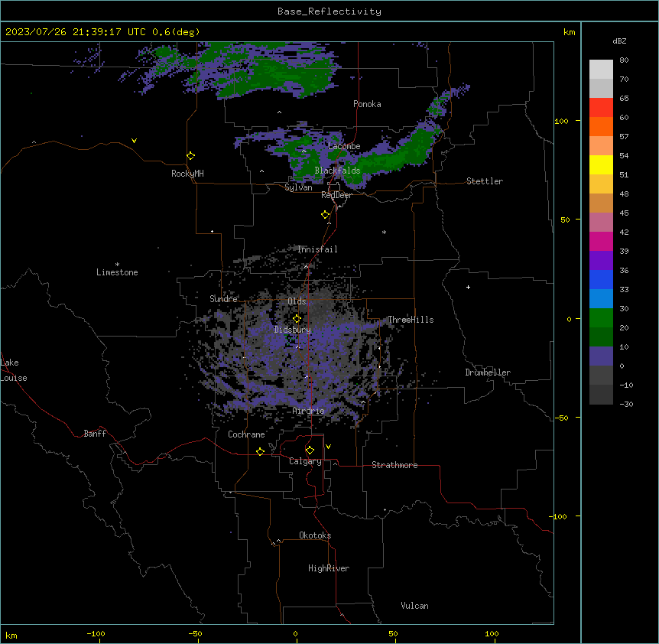Select the slate-purple 0-10 dBZ legend swatch
Viewport: 659px width, 644px height.
(x=601, y=356)
